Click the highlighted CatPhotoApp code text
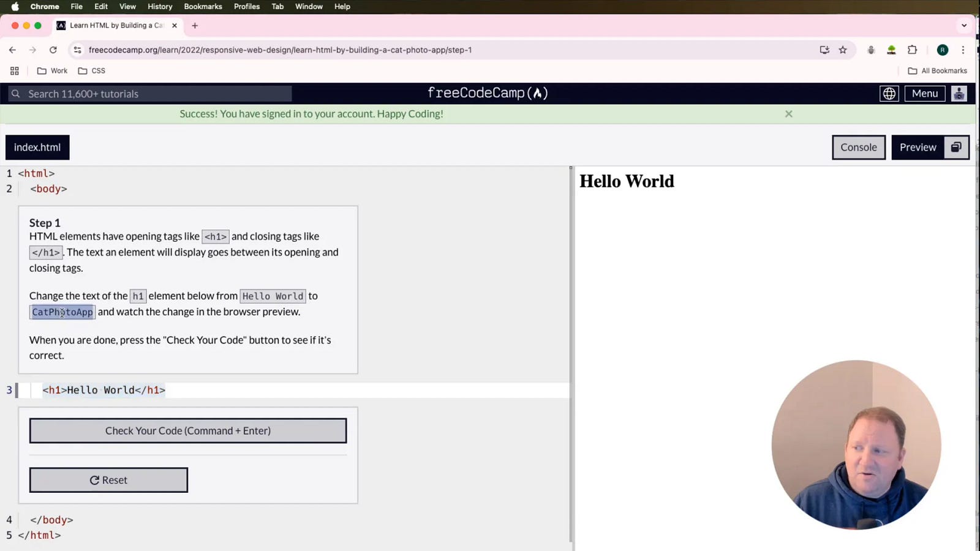980x551 pixels. (62, 312)
